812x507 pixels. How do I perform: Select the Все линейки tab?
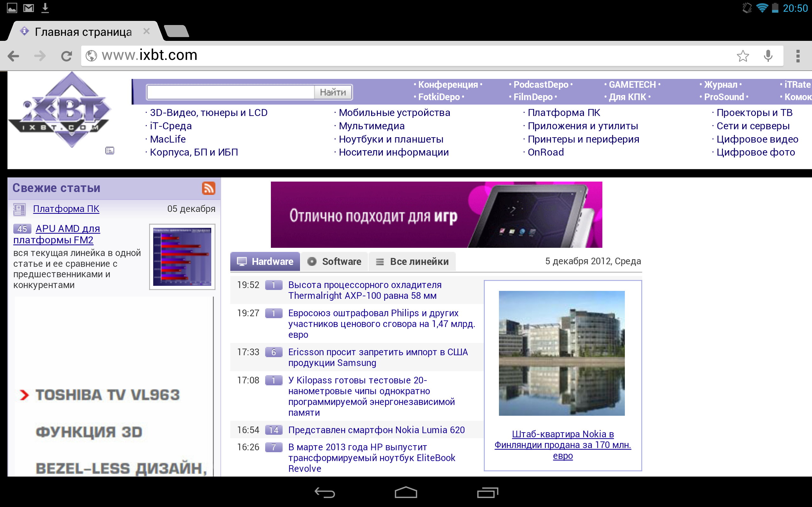(x=412, y=261)
